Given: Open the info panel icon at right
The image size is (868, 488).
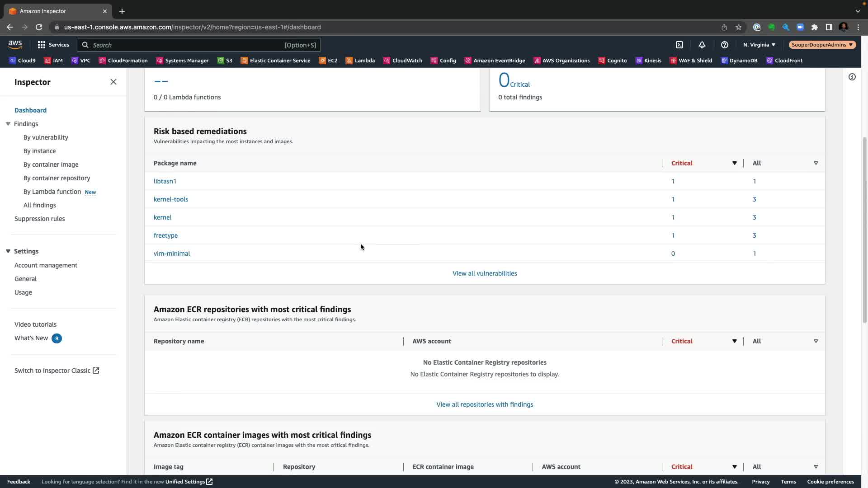Looking at the screenshot, I should (x=852, y=77).
